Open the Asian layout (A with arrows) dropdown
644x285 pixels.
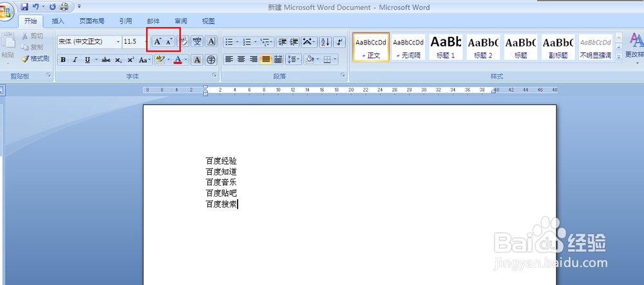[x=309, y=41]
